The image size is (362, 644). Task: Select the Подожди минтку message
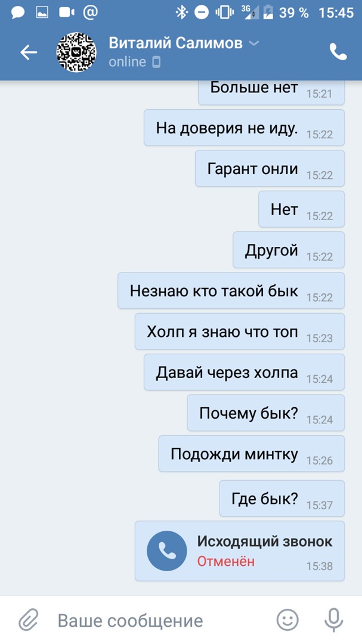[x=252, y=454]
